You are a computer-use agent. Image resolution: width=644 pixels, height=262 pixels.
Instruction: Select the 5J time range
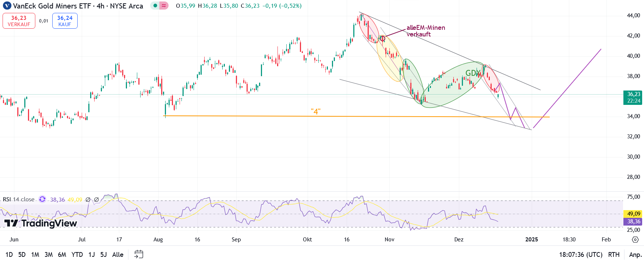pos(103,255)
